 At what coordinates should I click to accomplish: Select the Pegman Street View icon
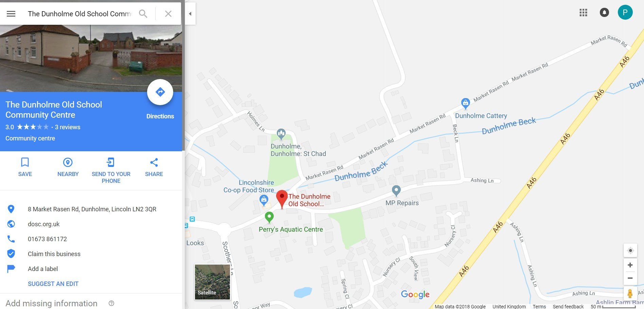630,293
